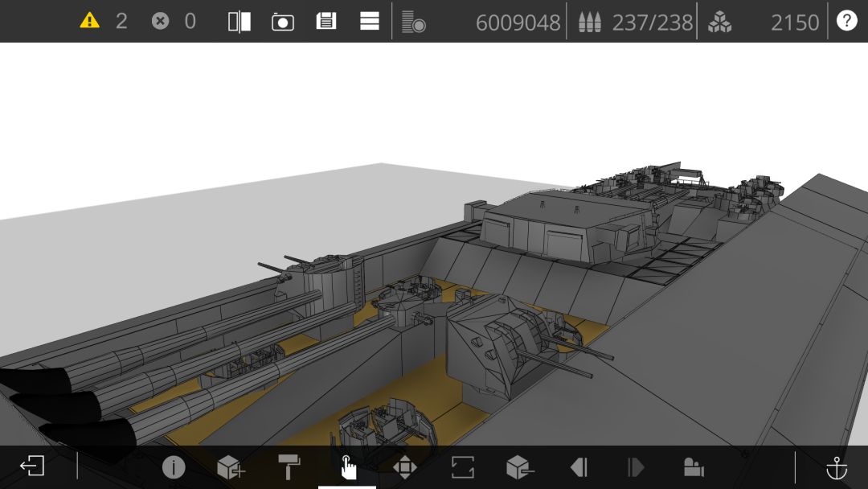868x489 pixels.
Task: Select the resize scale tool
Action: click(x=462, y=466)
